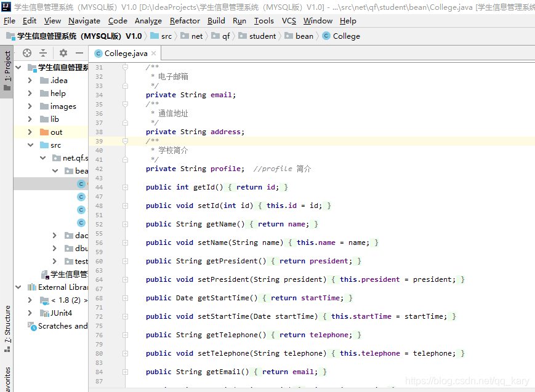The width and height of the screenshot is (535, 392).
Task: Collapse External Libraries node
Action: [x=18, y=287]
